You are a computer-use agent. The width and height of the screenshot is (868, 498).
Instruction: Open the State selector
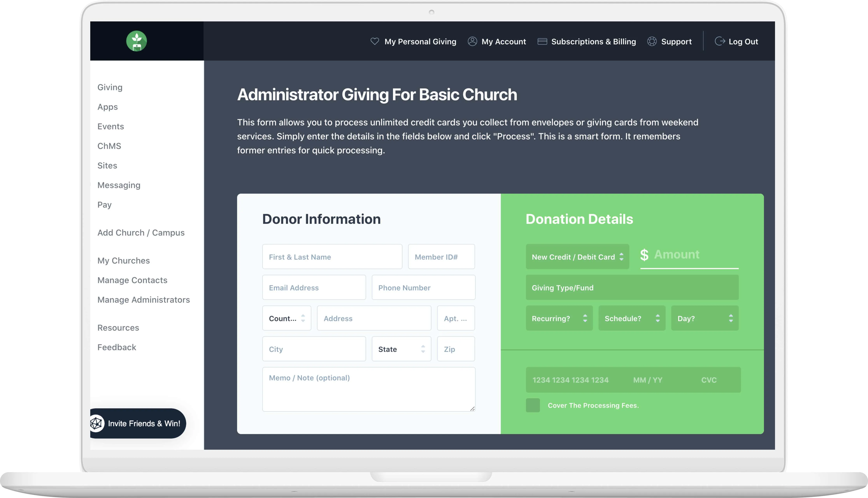click(401, 349)
